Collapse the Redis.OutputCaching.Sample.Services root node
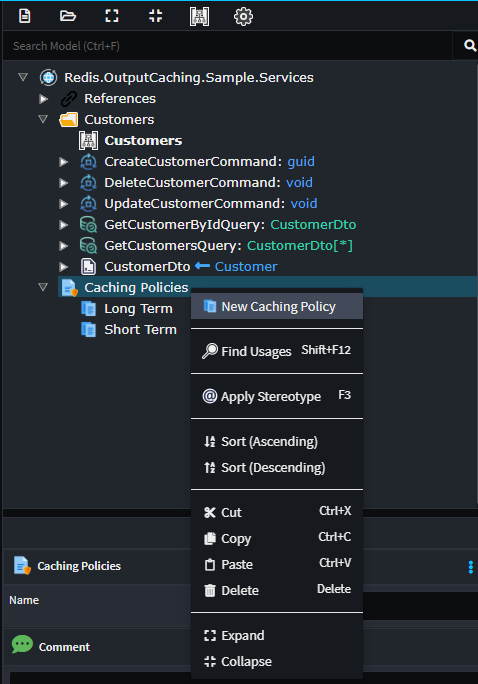The height and width of the screenshot is (684, 478). [23, 77]
